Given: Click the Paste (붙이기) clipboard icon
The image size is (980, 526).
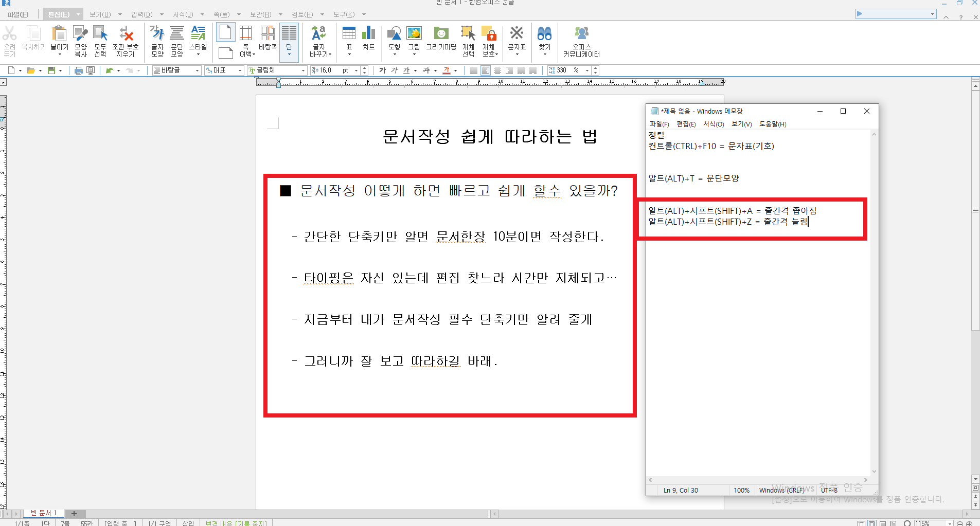Looking at the screenshot, I should tap(59, 34).
